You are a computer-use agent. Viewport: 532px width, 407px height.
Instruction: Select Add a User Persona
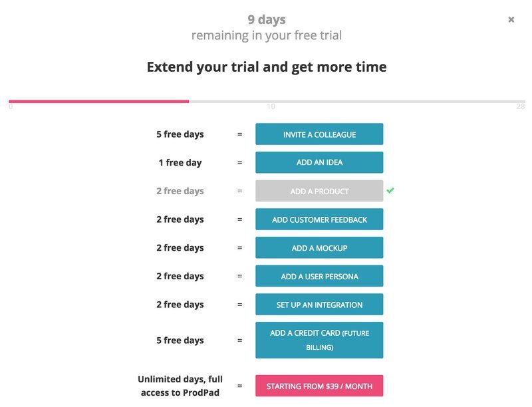[319, 276]
